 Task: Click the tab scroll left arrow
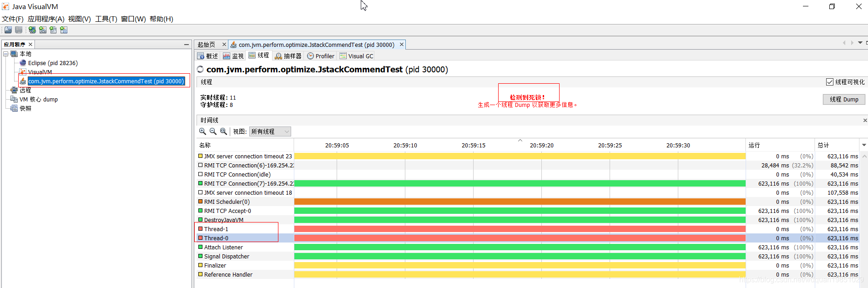844,43
